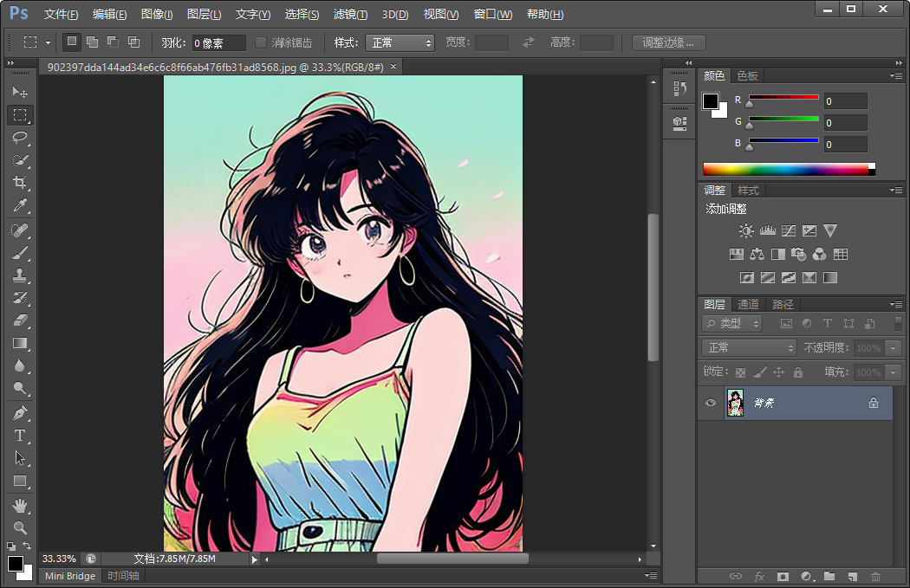Open the 不透明度 opacity dropdown

pyautogui.click(x=894, y=347)
